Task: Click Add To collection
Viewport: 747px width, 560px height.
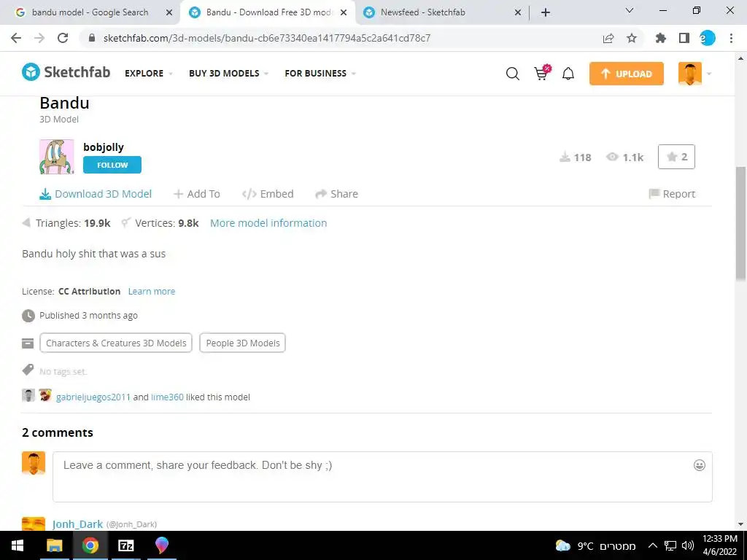Action: 197,194
